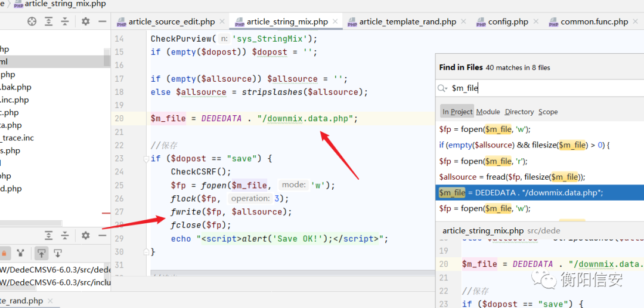644x308 pixels.
Task: Open search history magnifier dropdown in Find in Files
Action: coord(442,88)
